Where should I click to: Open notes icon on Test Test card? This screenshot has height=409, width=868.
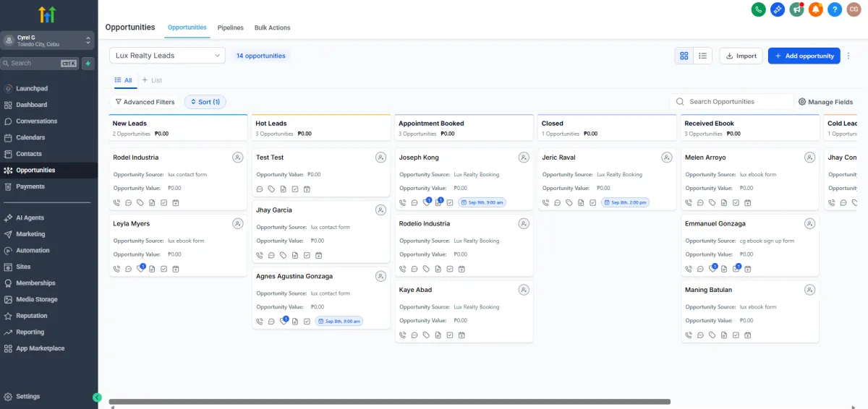[283, 189]
